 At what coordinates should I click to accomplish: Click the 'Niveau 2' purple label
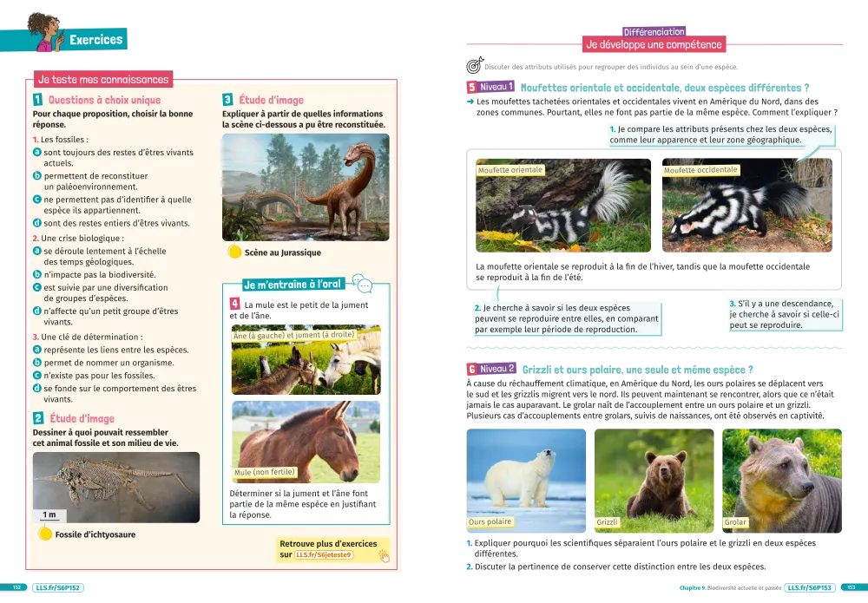click(497, 369)
